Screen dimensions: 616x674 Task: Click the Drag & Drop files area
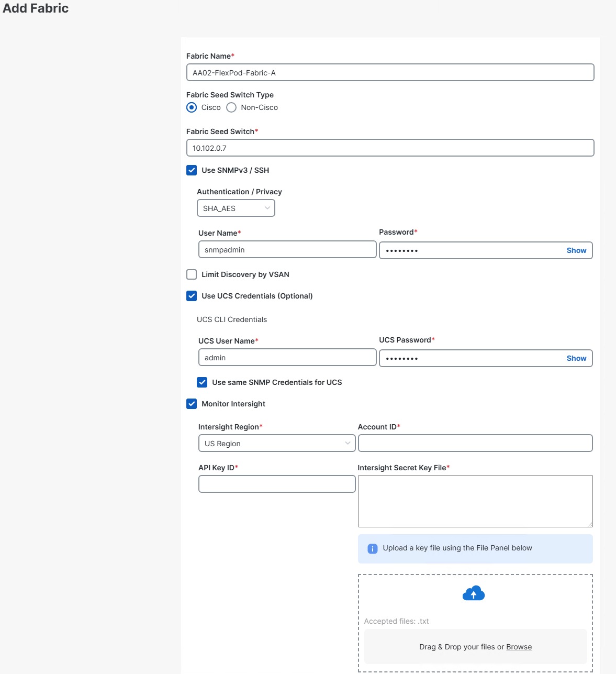475,647
